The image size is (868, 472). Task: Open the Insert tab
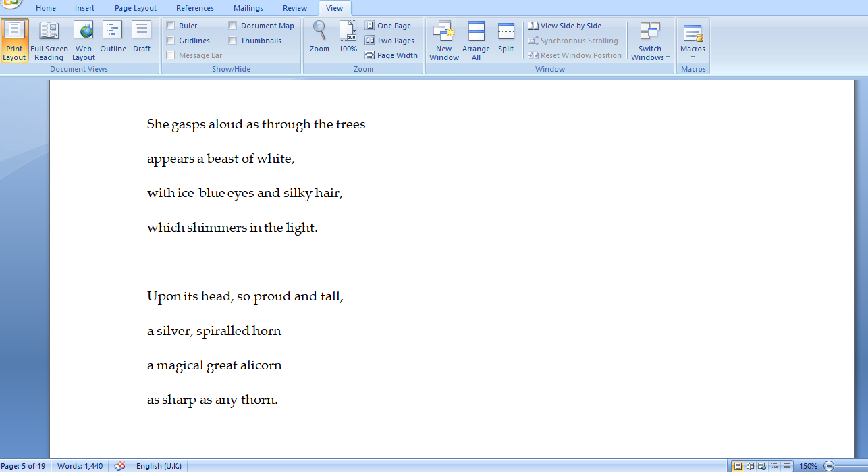(x=85, y=8)
